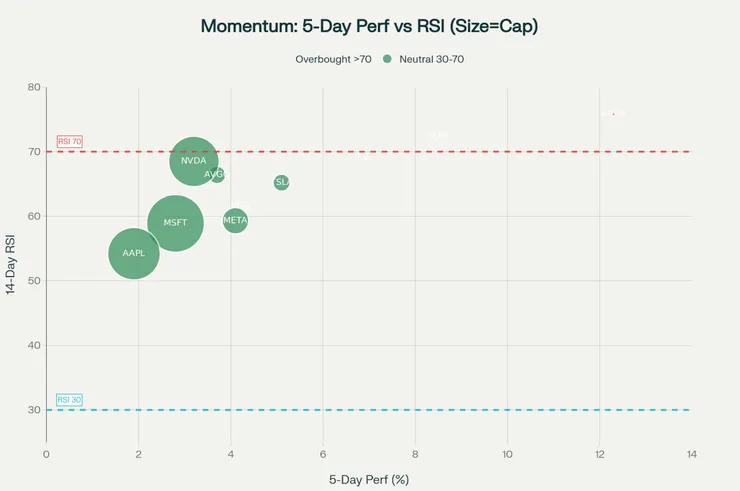Screen dimensions: 740x491
Task: Select the META bubble
Action: [235, 220]
